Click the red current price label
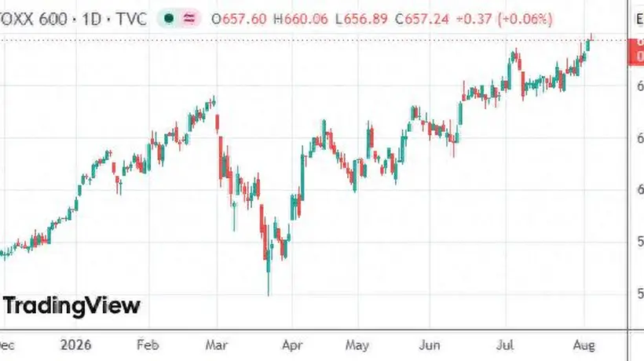 636,52
